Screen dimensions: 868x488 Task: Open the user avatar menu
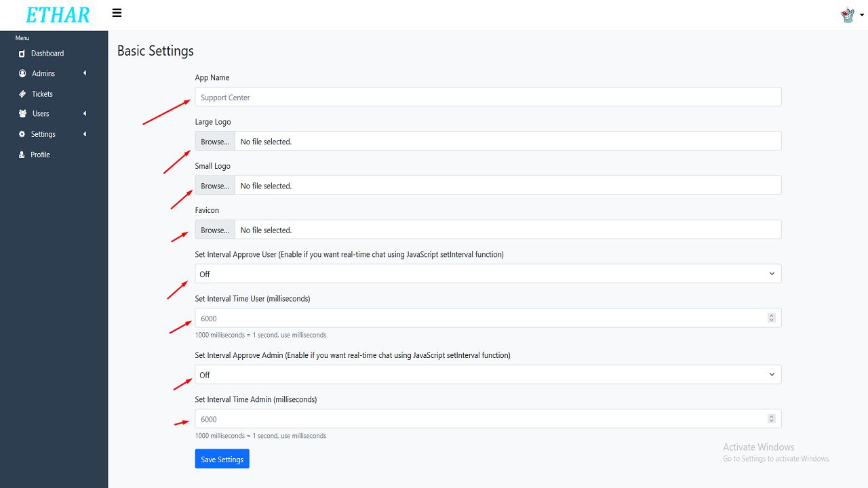(848, 15)
